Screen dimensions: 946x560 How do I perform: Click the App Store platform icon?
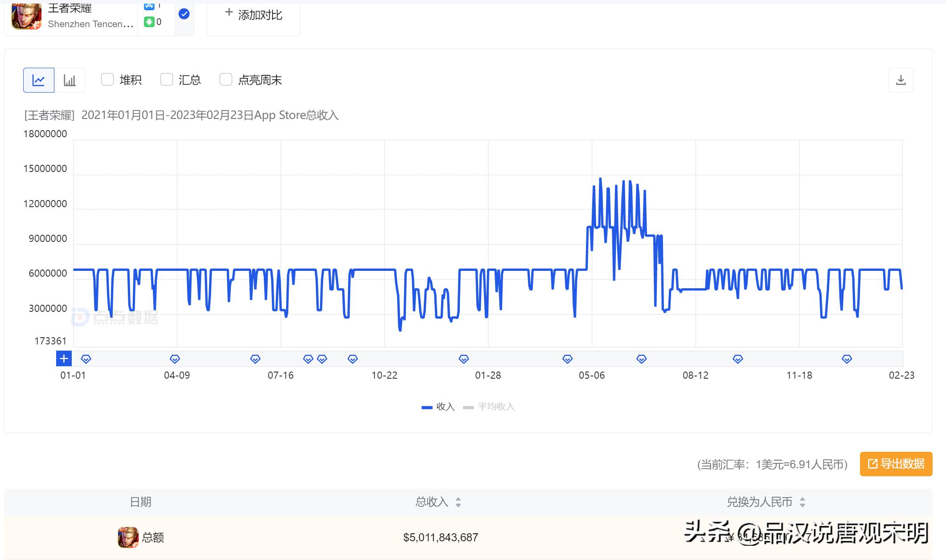[x=149, y=6]
